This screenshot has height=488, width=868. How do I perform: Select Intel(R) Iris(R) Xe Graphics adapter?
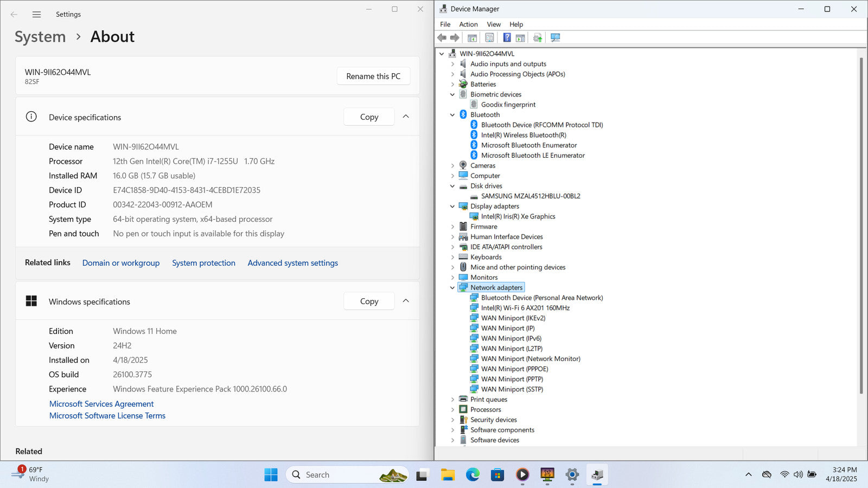click(x=518, y=216)
